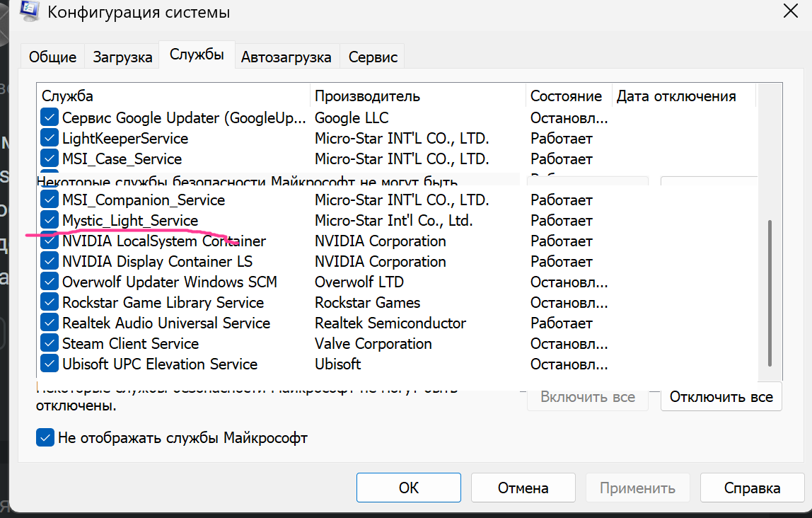
Task: Click the Состояние column header
Action: coord(566,96)
